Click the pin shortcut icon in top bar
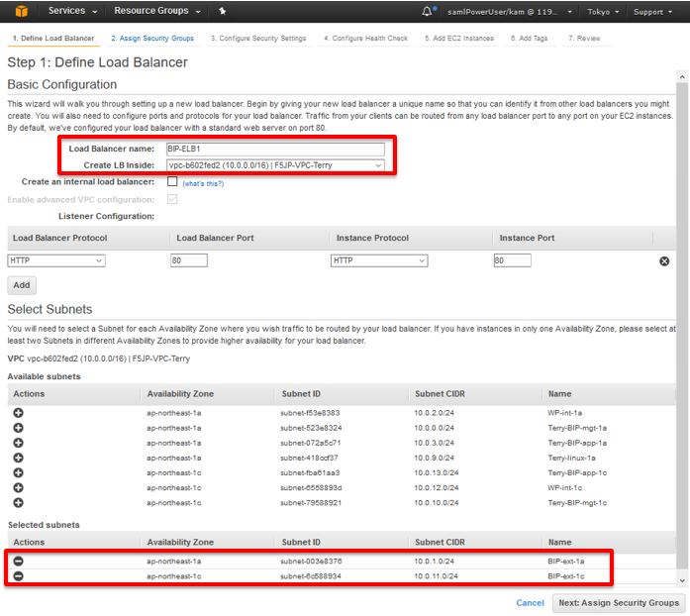690x616 pixels. pyautogui.click(x=223, y=11)
